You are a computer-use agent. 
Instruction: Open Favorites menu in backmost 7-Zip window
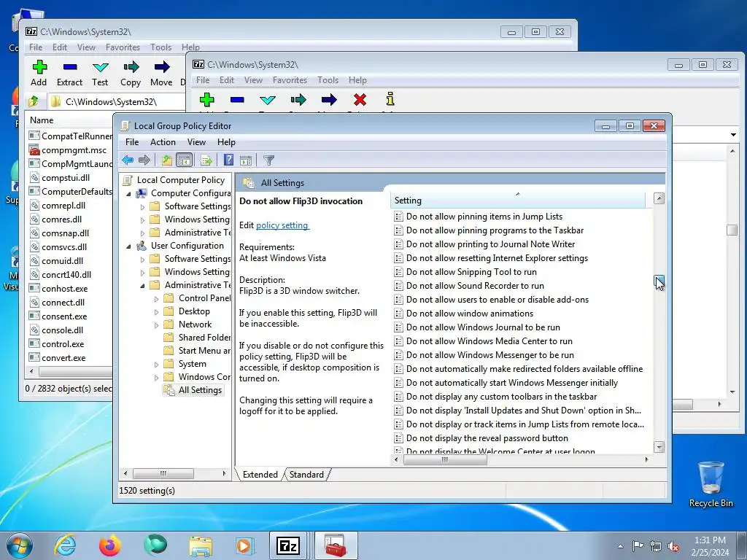pos(123,47)
